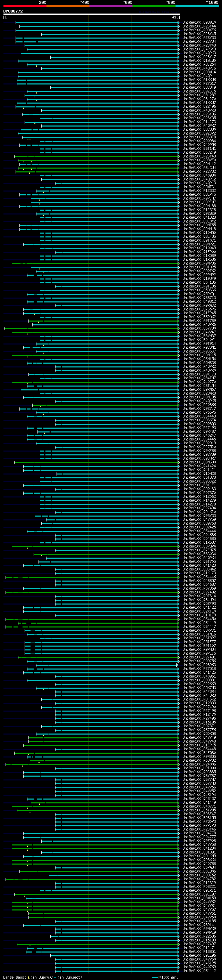Image resolution: width=222 pixels, height=980 pixels.
Task: Select the UniRef100_Q9LKI0 entry
Action: coord(199,512)
